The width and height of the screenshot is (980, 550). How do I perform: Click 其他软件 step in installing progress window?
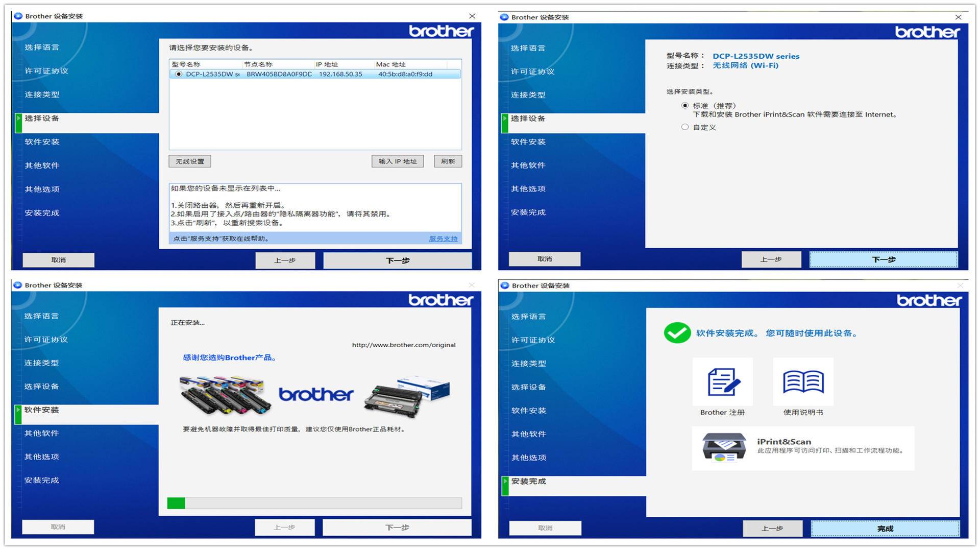41,433
